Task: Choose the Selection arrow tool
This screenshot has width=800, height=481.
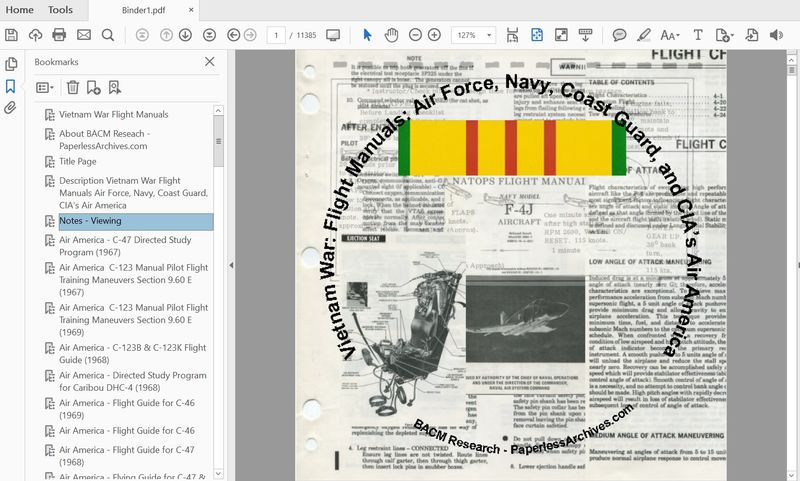Action: [367, 35]
